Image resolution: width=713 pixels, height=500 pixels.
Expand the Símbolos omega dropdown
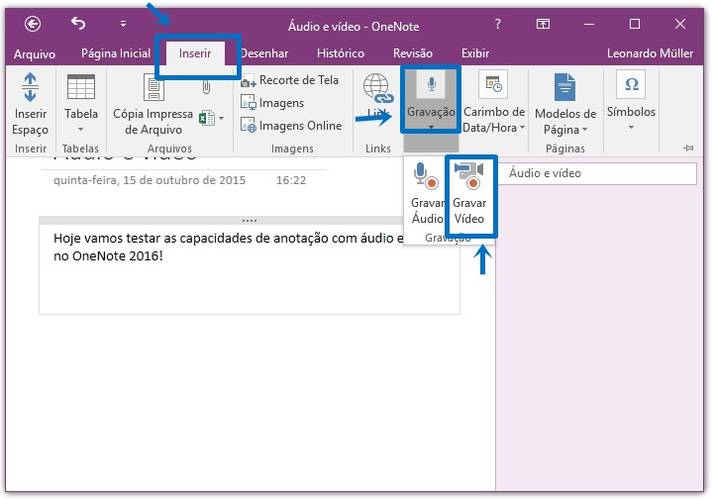tap(631, 102)
